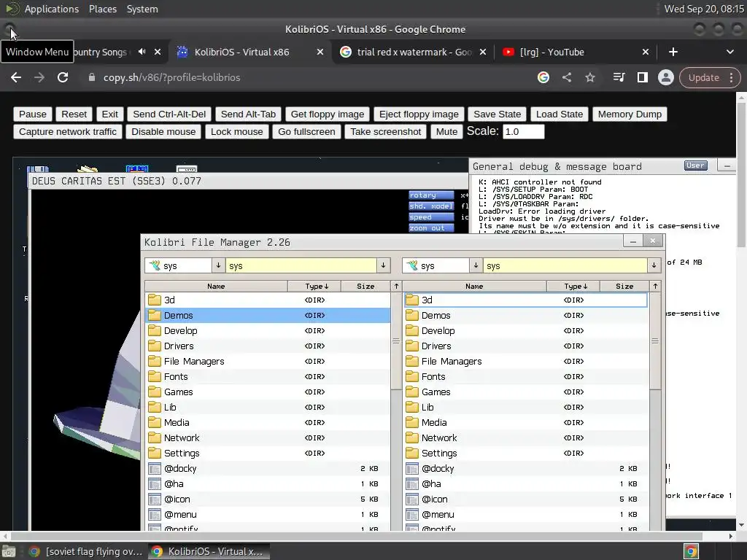Open the Chrome profile avatar
747x560 pixels.
coord(665,77)
